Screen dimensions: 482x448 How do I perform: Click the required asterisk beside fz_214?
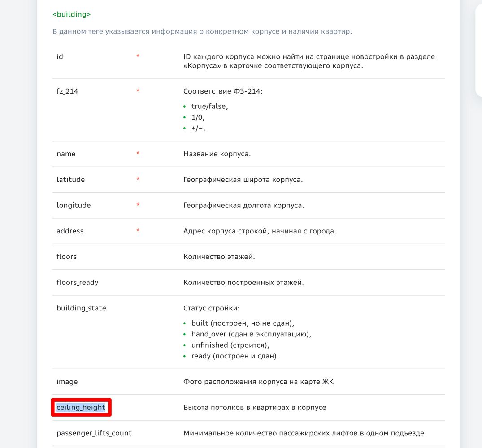coord(138,91)
